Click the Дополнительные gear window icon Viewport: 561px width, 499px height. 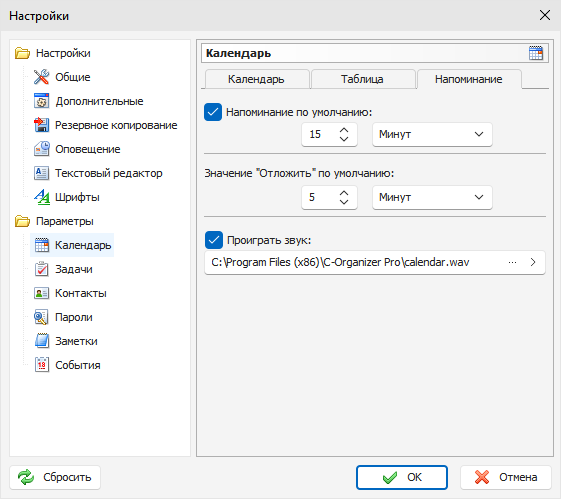pyautogui.click(x=42, y=101)
